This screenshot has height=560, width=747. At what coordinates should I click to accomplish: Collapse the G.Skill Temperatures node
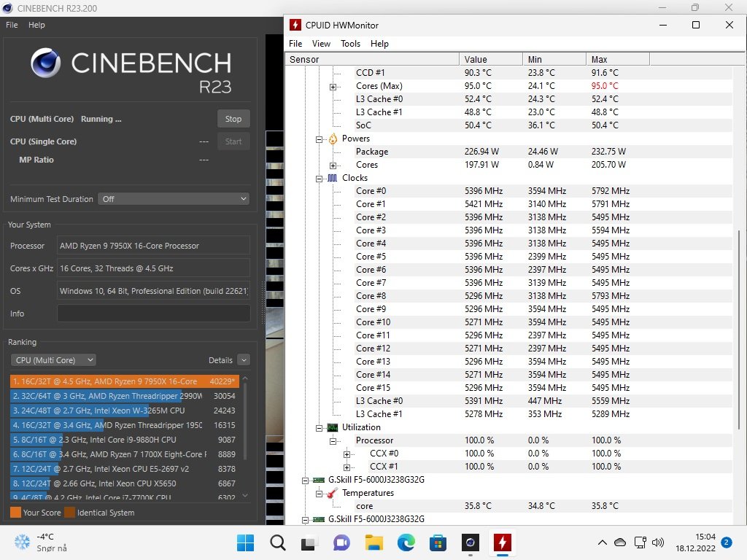(320, 494)
